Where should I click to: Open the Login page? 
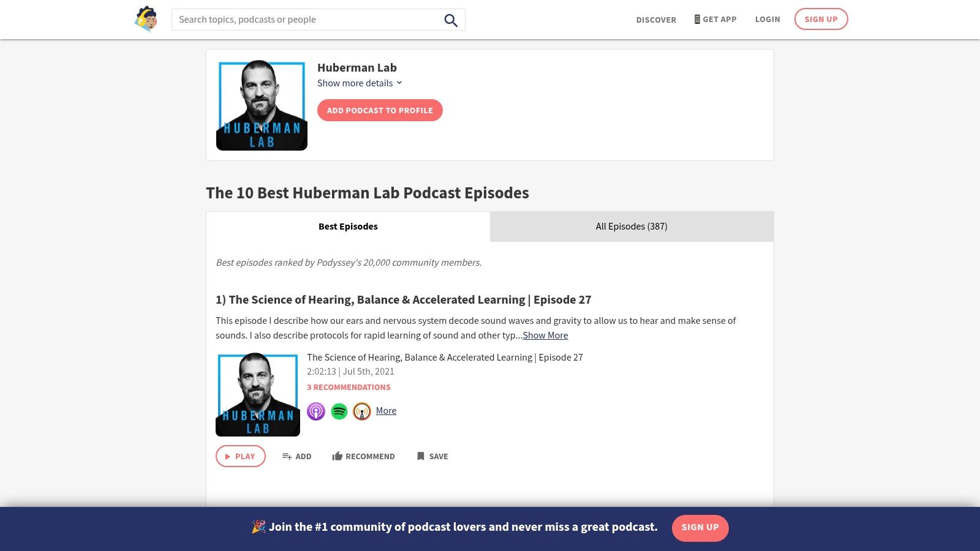point(767,20)
